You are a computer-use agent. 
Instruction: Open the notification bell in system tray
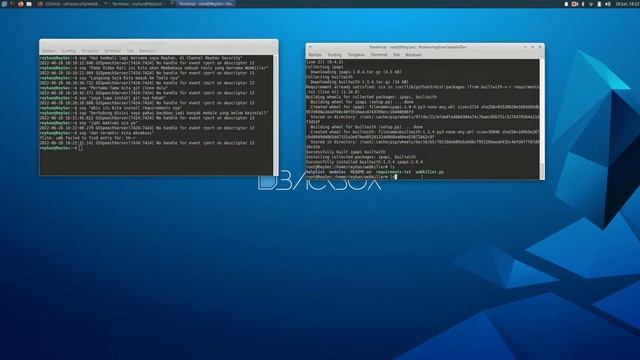[x=567, y=4]
